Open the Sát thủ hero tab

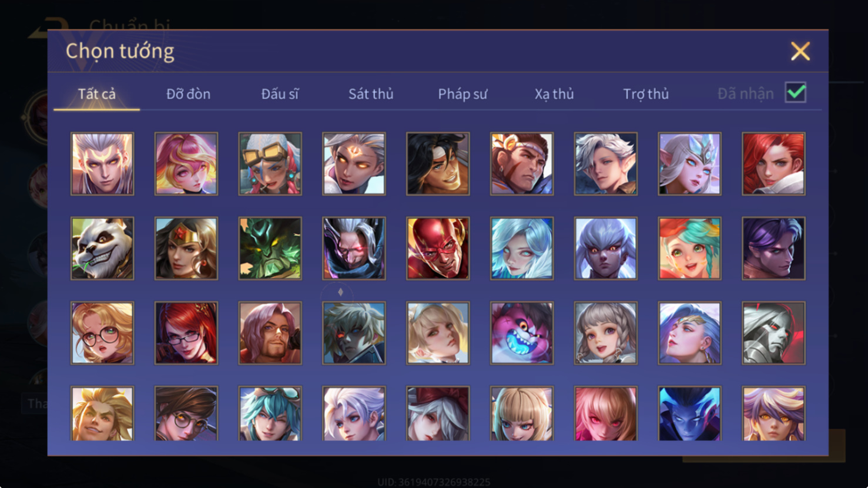point(371,94)
